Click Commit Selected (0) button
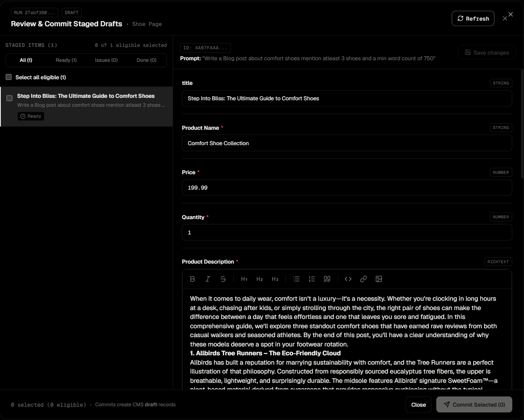 click(474, 405)
